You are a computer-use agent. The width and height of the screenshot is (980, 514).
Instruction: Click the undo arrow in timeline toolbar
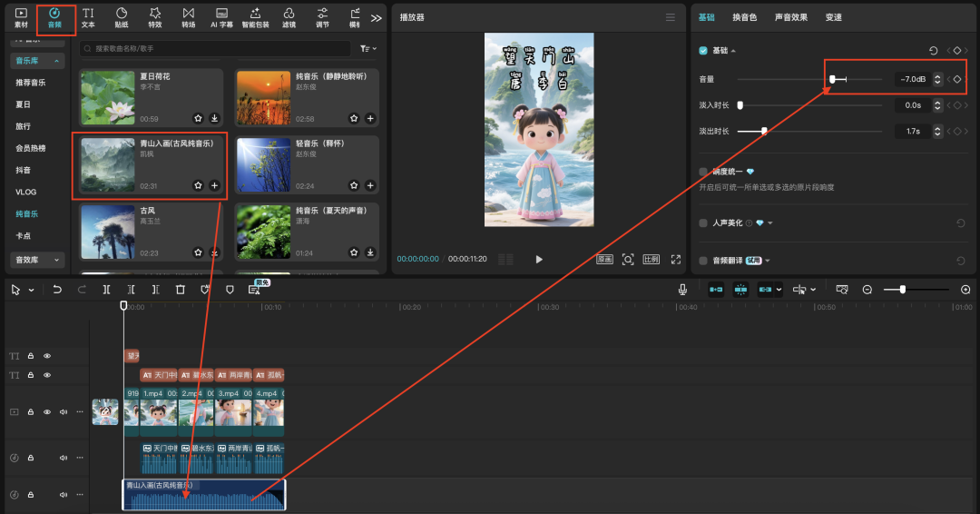pyautogui.click(x=57, y=290)
